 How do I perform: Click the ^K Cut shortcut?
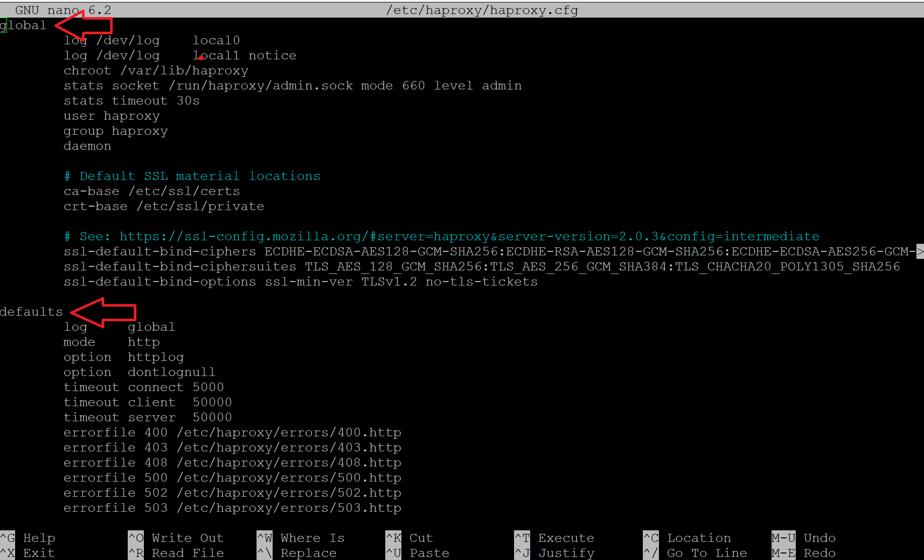click(409, 538)
